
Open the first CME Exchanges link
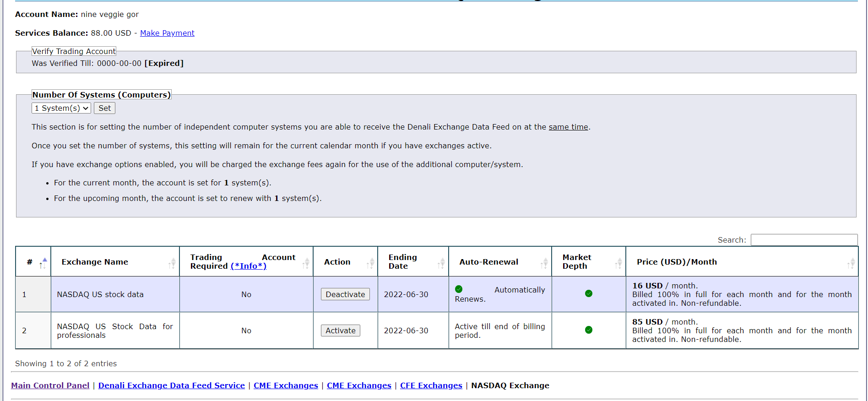click(286, 385)
